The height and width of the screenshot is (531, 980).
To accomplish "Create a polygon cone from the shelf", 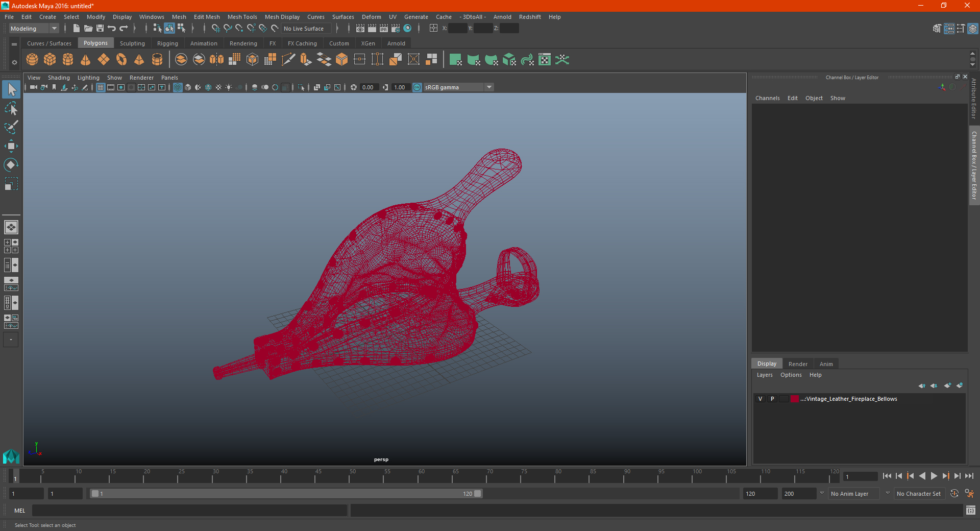I will (86, 60).
